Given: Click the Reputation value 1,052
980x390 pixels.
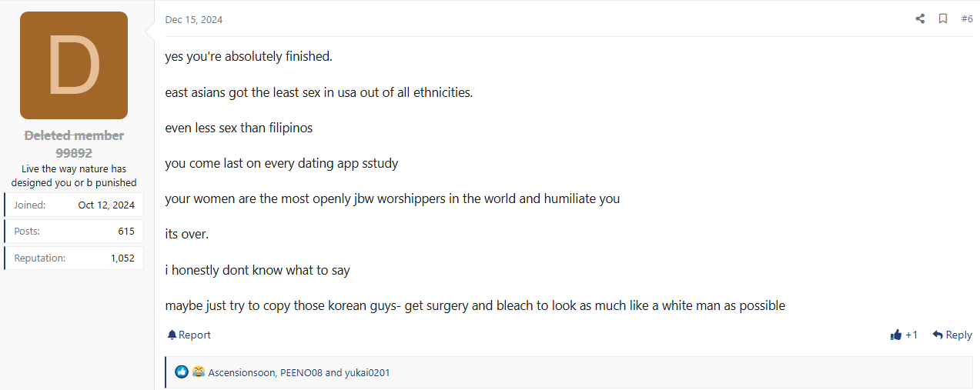Looking at the screenshot, I should (x=122, y=258).
